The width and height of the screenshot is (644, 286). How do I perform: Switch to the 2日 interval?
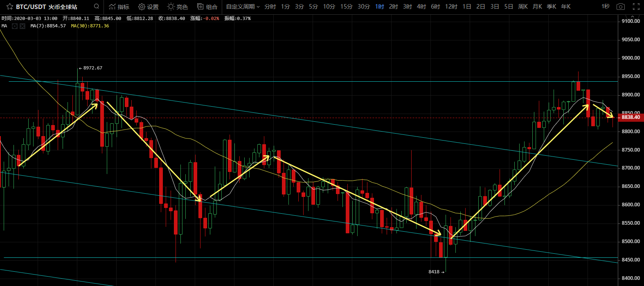[x=481, y=7]
